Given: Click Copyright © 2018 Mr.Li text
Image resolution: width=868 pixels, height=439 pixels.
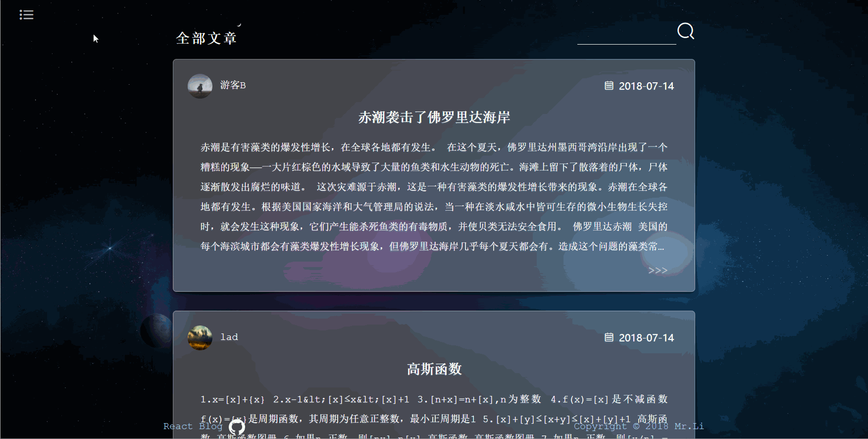Looking at the screenshot, I should pyautogui.click(x=639, y=426).
